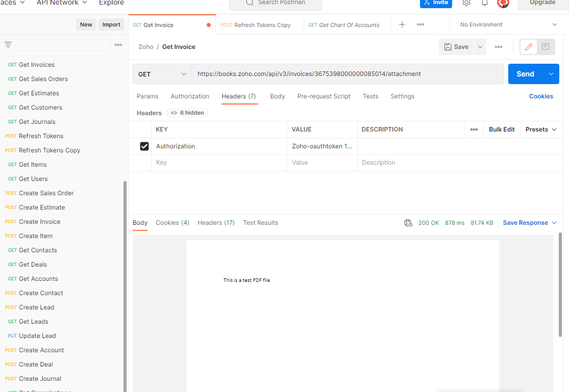Screen dimensions: 569x392
Task: Open request more actions beside Save
Action: pos(499,47)
